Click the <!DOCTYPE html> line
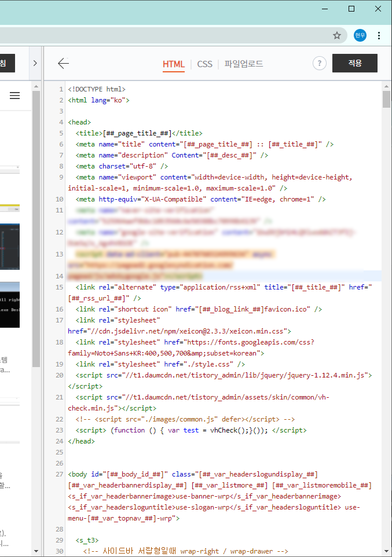The width and height of the screenshot is (392, 557). coord(97,89)
